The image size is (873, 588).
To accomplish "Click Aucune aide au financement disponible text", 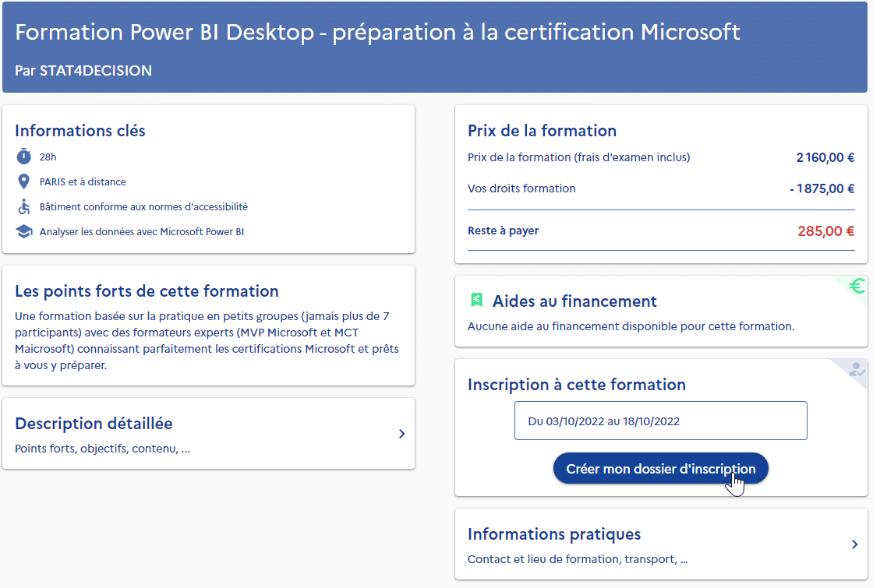I will (631, 326).
